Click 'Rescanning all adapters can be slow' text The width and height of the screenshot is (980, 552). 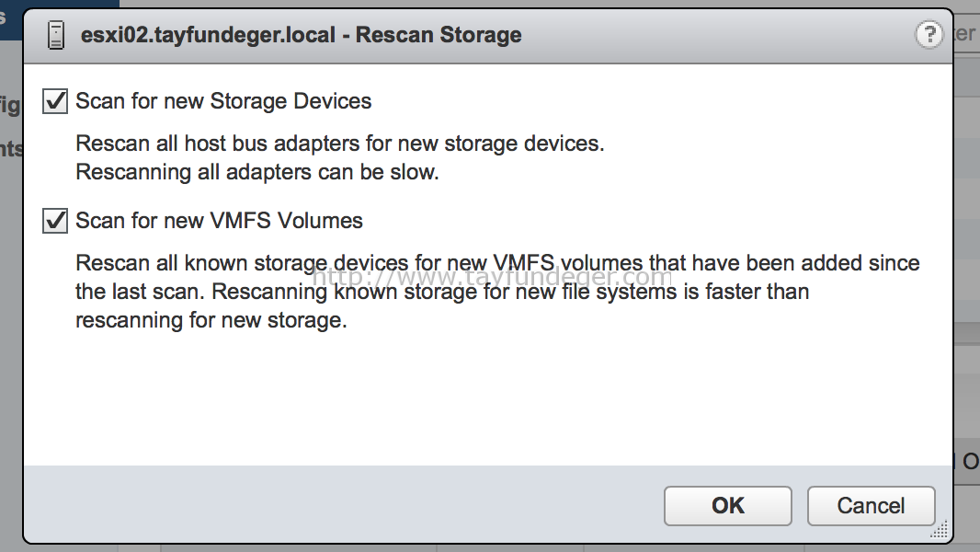[x=256, y=172]
